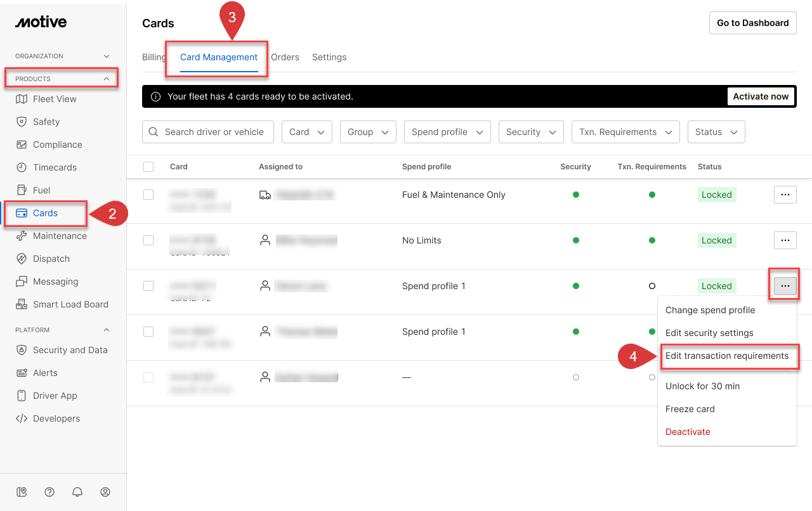The height and width of the screenshot is (511, 812).
Task: Open the Spend profile filter dropdown
Action: pyautogui.click(x=447, y=132)
